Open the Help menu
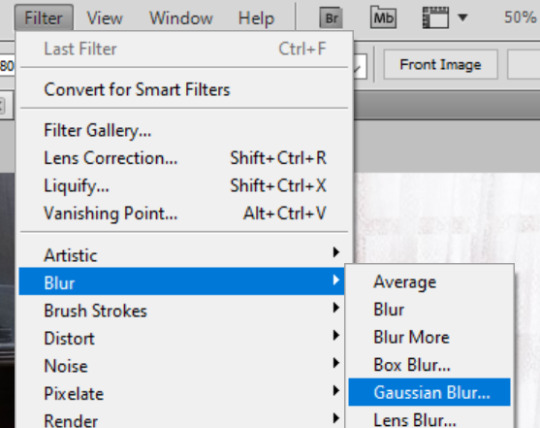The image size is (540, 428). tap(256, 18)
